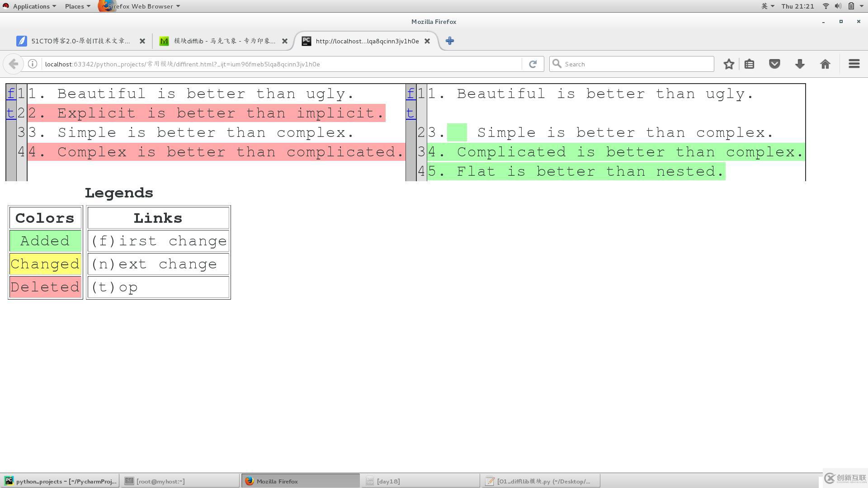Open the Firefox hamburger menu
Screen dimensions: 868x488
[x=854, y=64]
